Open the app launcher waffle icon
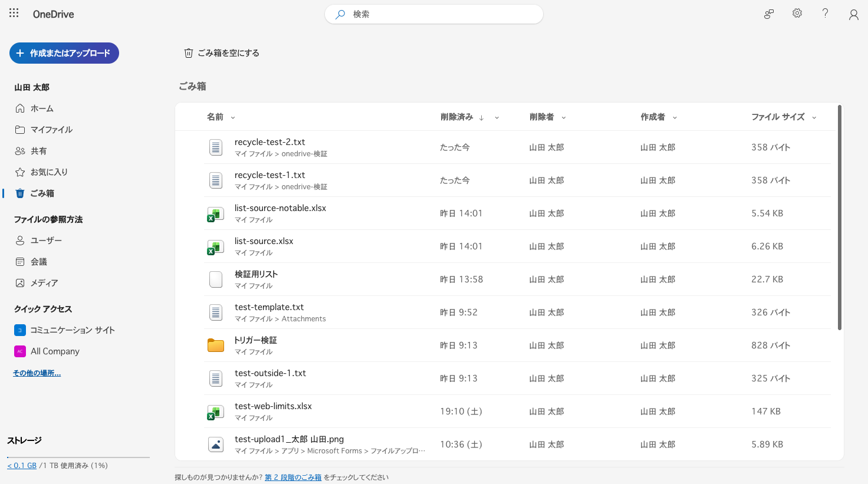The width and height of the screenshot is (868, 484). [14, 13]
